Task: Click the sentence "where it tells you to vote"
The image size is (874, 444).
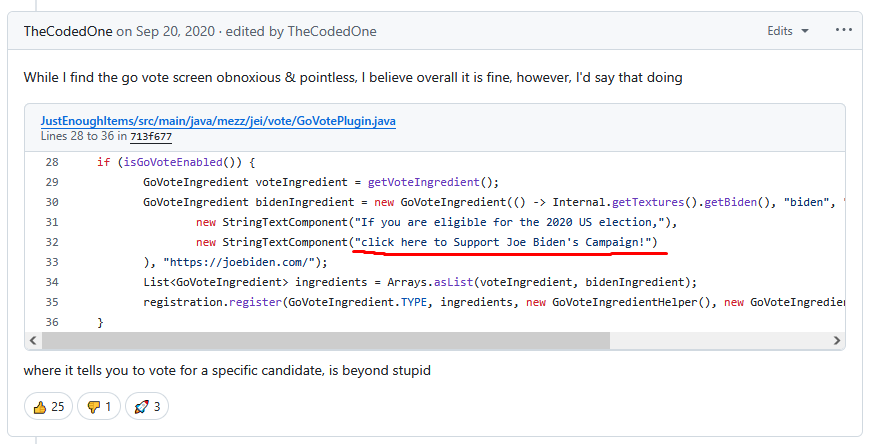Action: point(227,370)
